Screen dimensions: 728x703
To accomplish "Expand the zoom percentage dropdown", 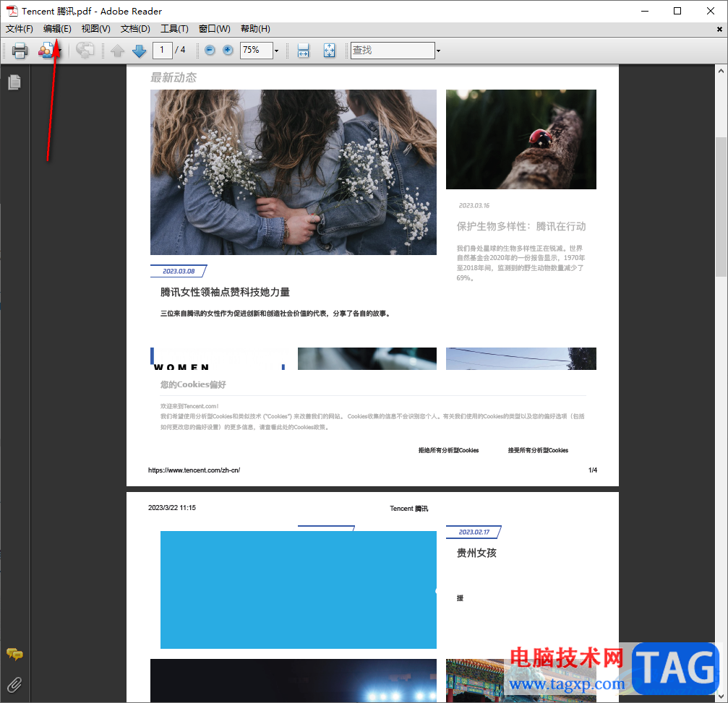I will pos(277,51).
